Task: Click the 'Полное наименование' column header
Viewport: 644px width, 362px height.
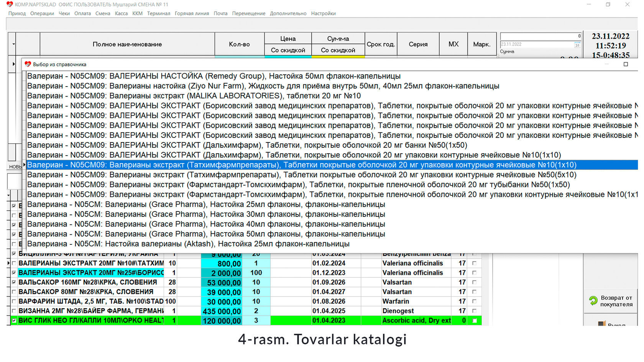Action: tap(127, 44)
